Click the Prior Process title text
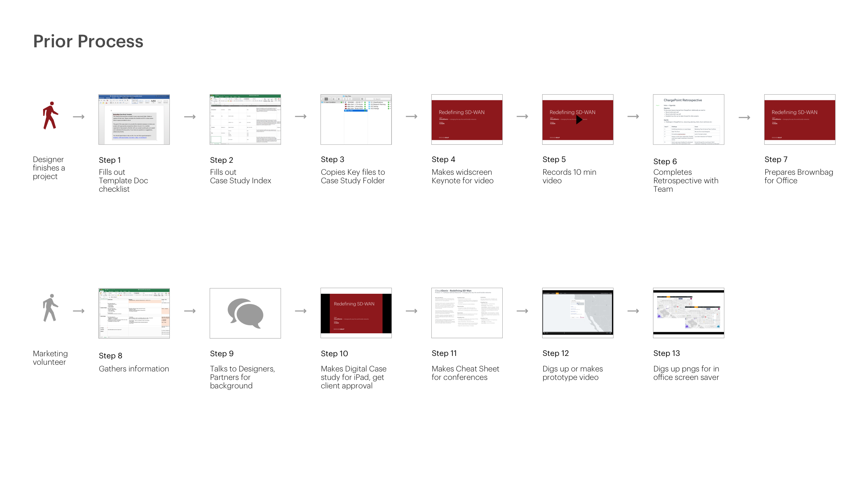This screenshot has width=868, height=477. tap(88, 41)
